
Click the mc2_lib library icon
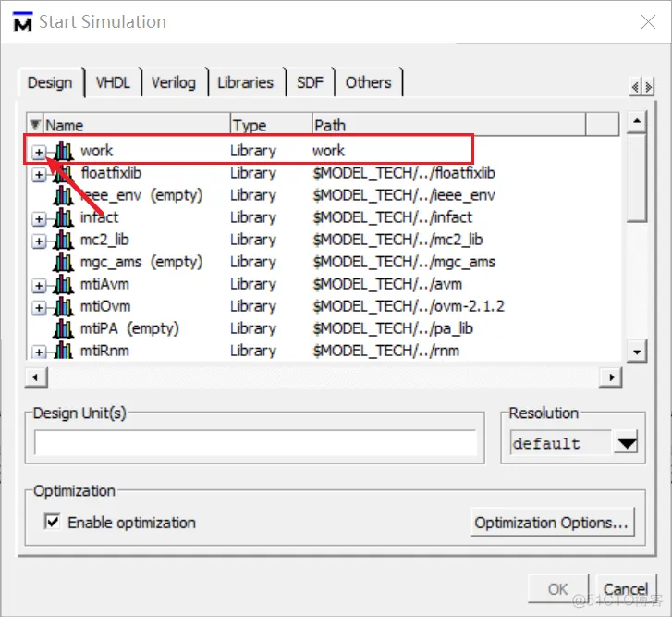pos(64,241)
